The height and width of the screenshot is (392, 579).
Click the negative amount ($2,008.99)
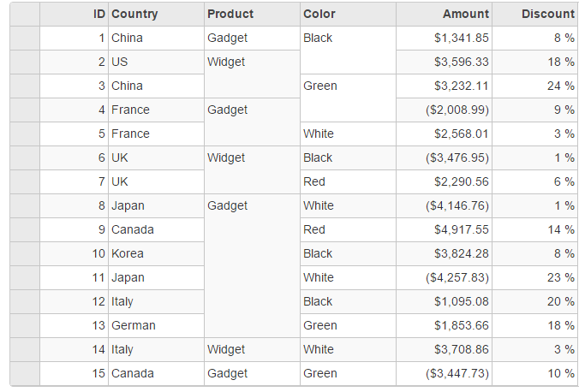pyautogui.click(x=444, y=110)
